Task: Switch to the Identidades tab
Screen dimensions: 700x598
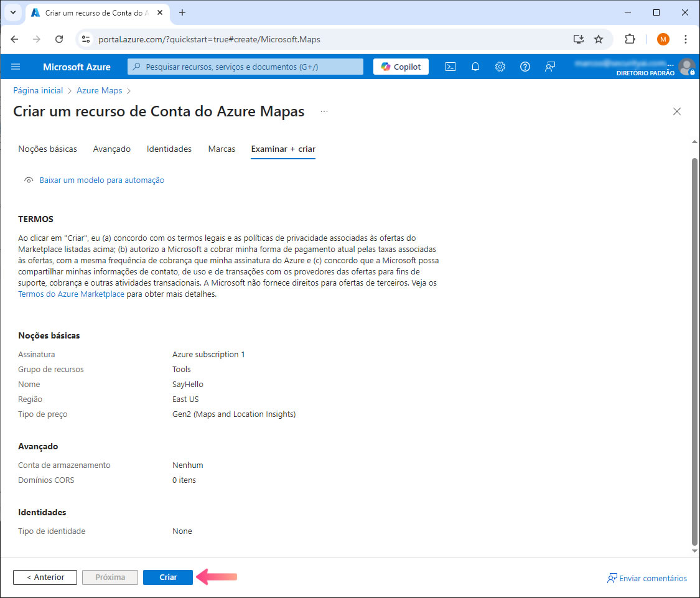Action: tap(169, 149)
